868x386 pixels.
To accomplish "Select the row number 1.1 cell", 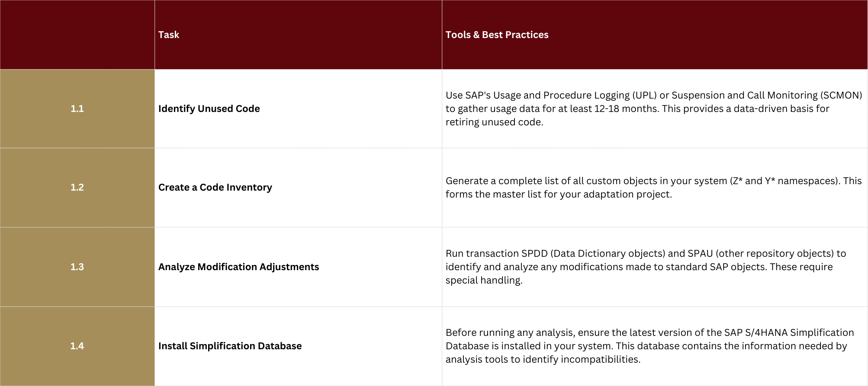I will point(77,109).
